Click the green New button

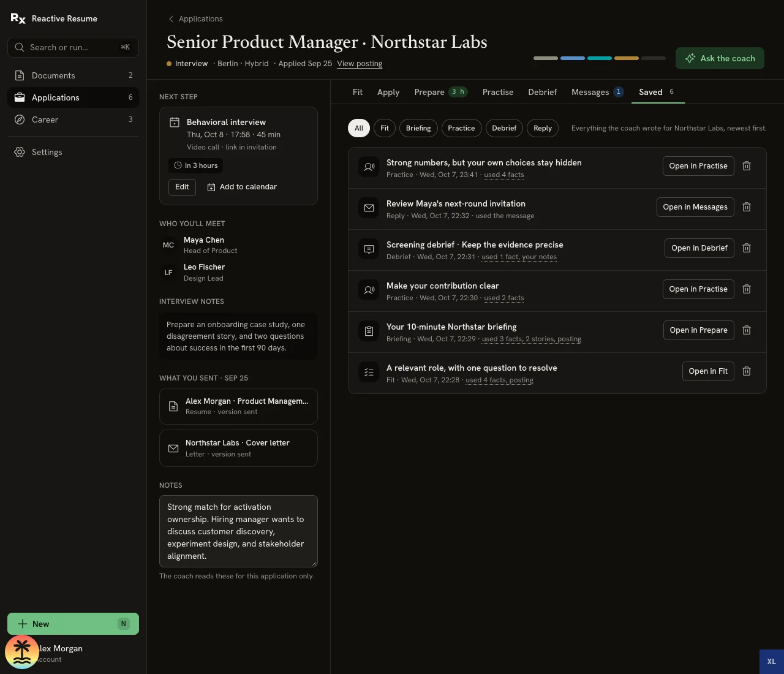pyautogui.click(x=73, y=624)
